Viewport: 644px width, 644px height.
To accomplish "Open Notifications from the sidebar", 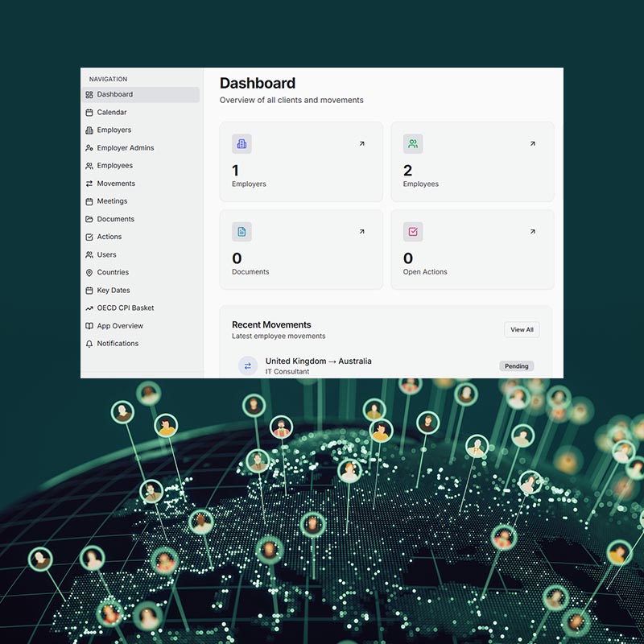I will [x=118, y=344].
